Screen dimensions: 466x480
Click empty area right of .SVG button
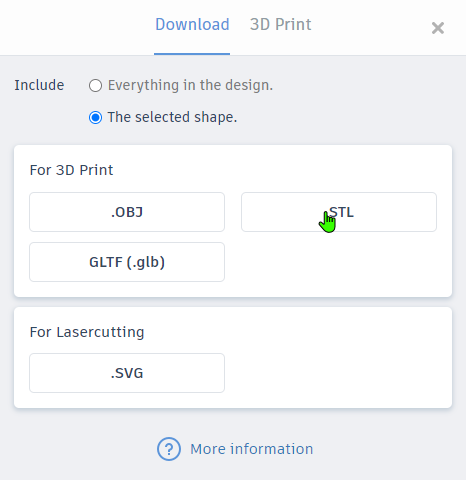coord(339,373)
